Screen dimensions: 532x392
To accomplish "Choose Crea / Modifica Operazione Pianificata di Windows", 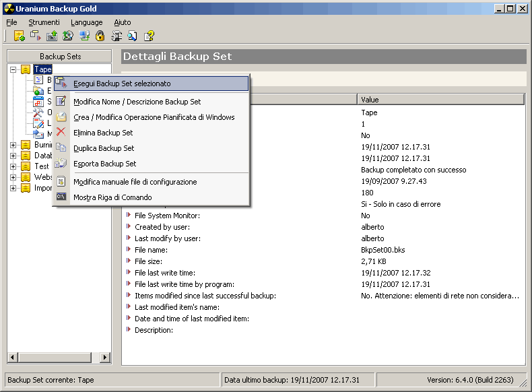I will [151, 117].
